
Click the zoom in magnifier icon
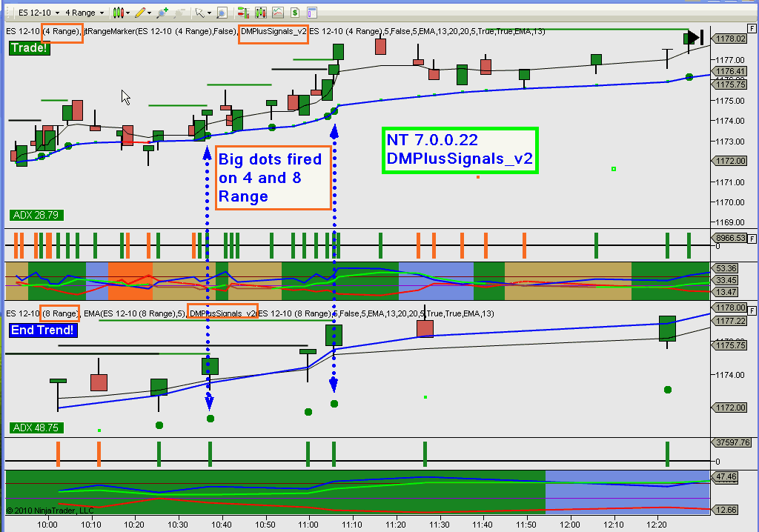pos(162,13)
